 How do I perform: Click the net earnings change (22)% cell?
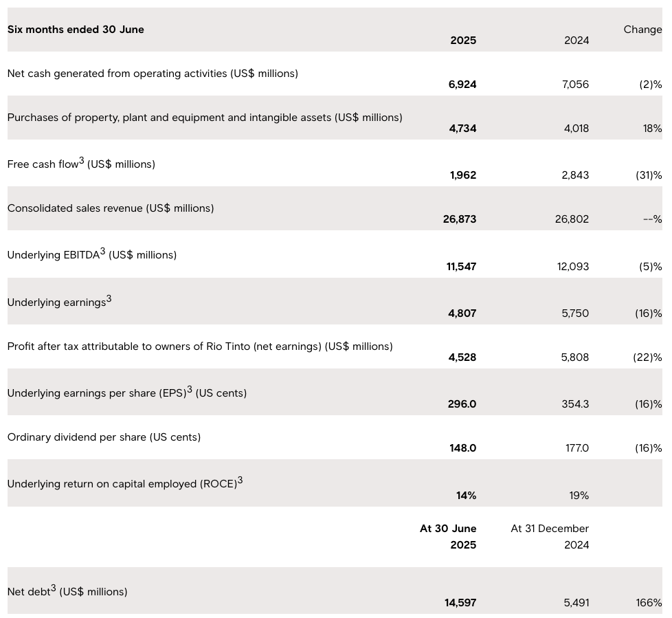pyautogui.click(x=647, y=357)
